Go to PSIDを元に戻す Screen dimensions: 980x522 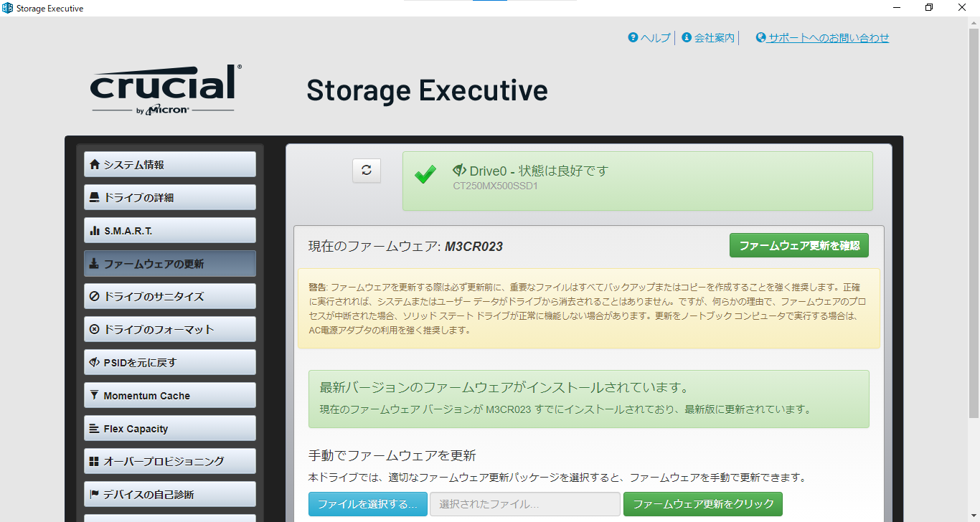point(170,362)
